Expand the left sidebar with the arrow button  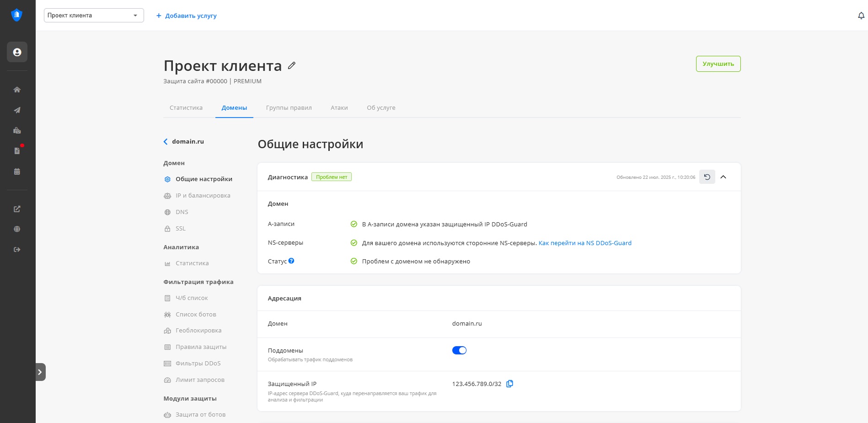[x=40, y=372]
